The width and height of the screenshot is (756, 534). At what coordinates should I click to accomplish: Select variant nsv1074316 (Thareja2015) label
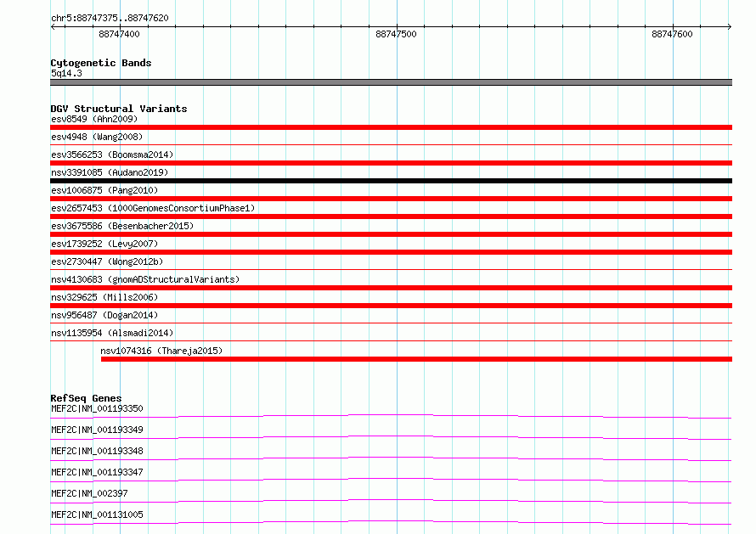[161, 351]
